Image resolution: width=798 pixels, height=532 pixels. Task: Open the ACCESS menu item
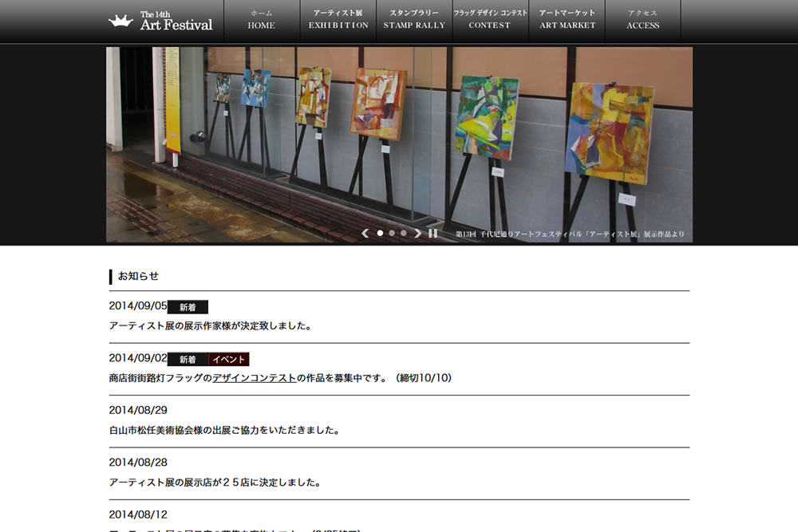(x=642, y=21)
